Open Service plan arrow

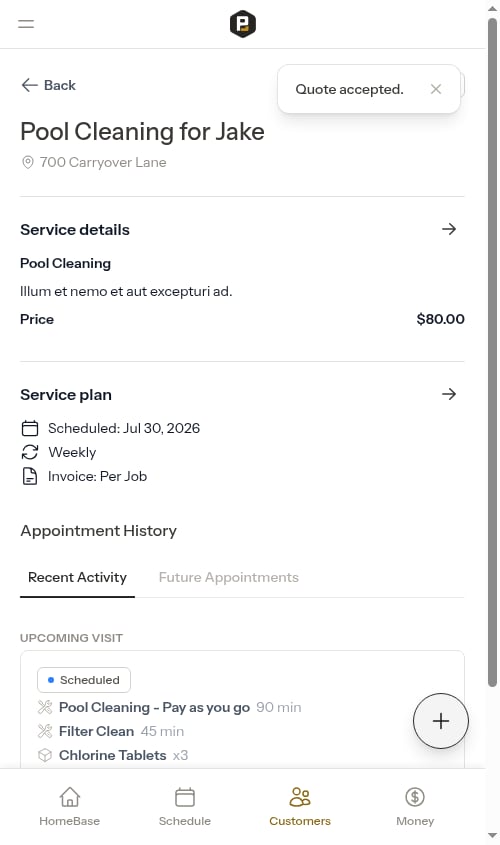pos(449,394)
